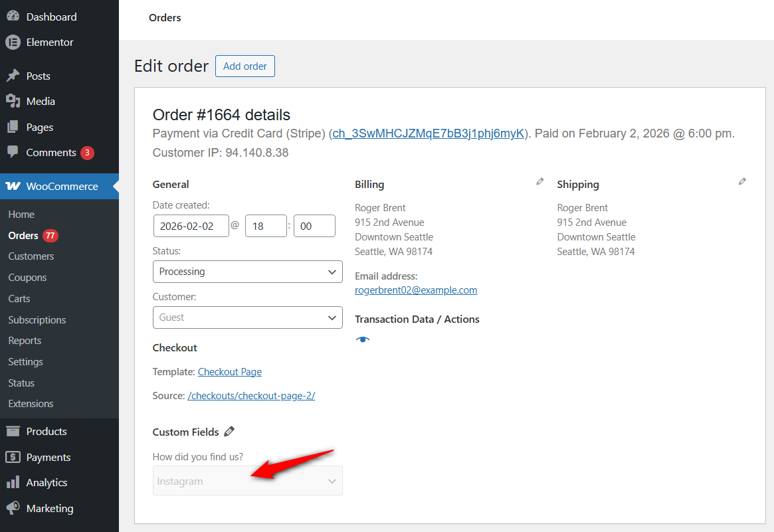
Task: Expand the Customer dropdown showing Guest
Action: (247, 317)
